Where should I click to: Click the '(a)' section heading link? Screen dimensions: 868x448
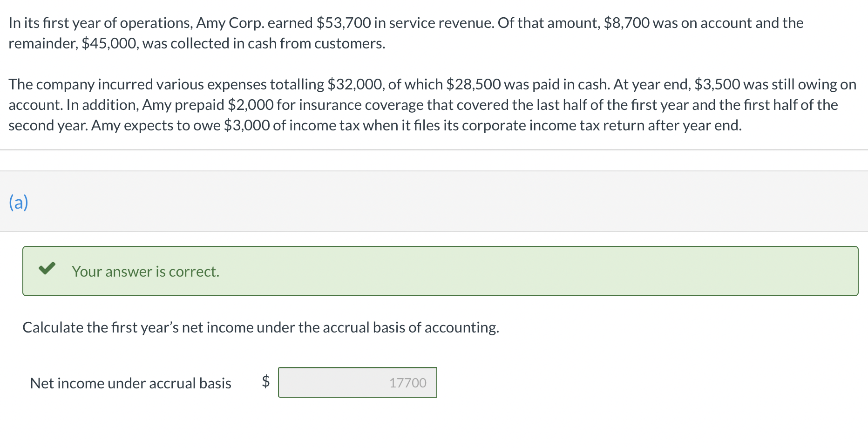tap(19, 201)
